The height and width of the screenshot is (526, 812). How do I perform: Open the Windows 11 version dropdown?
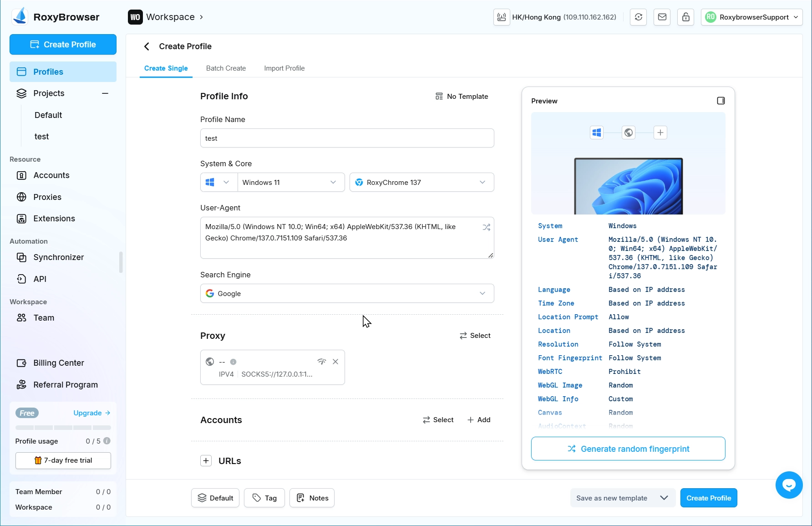point(290,183)
